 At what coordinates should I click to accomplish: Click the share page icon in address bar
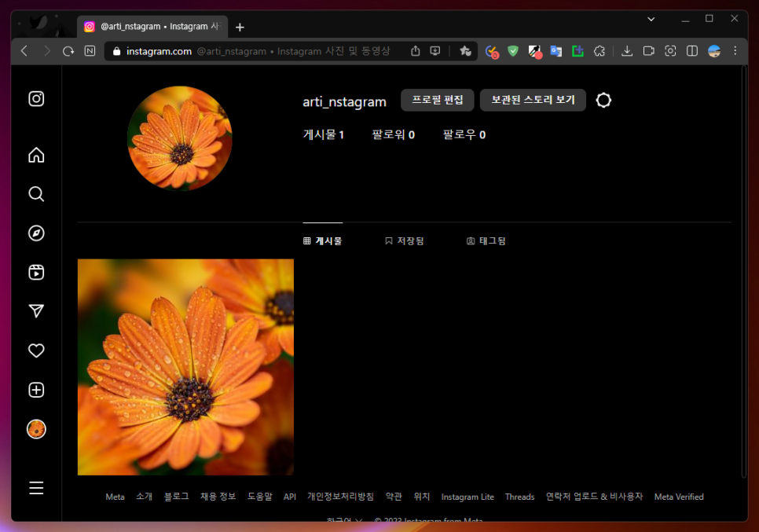pos(416,51)
